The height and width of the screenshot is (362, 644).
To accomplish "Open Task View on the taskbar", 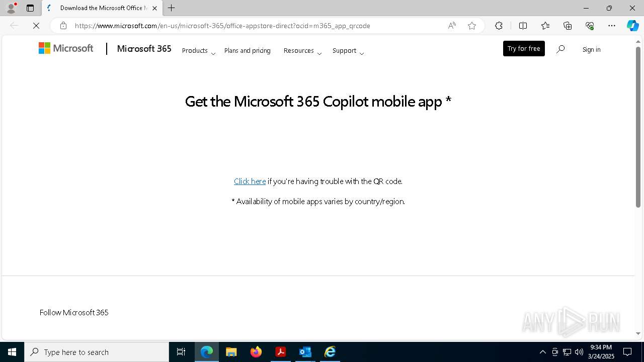I will 181,352.
